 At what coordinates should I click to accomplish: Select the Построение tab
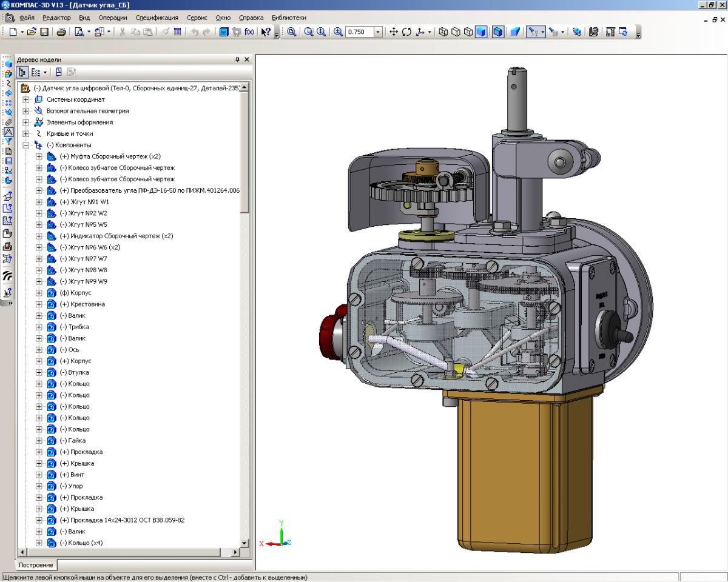[x=36, y=565]
